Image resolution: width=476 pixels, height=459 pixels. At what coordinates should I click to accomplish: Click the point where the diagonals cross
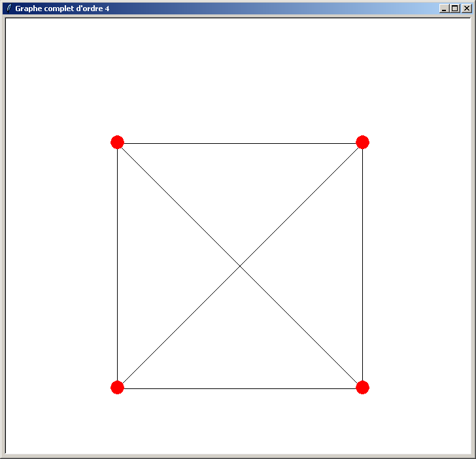coord(240,266)
